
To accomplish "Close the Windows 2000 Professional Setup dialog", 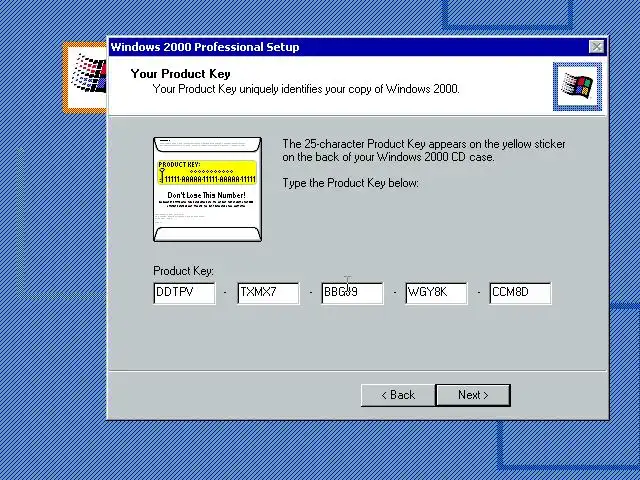I will point(596,47).
